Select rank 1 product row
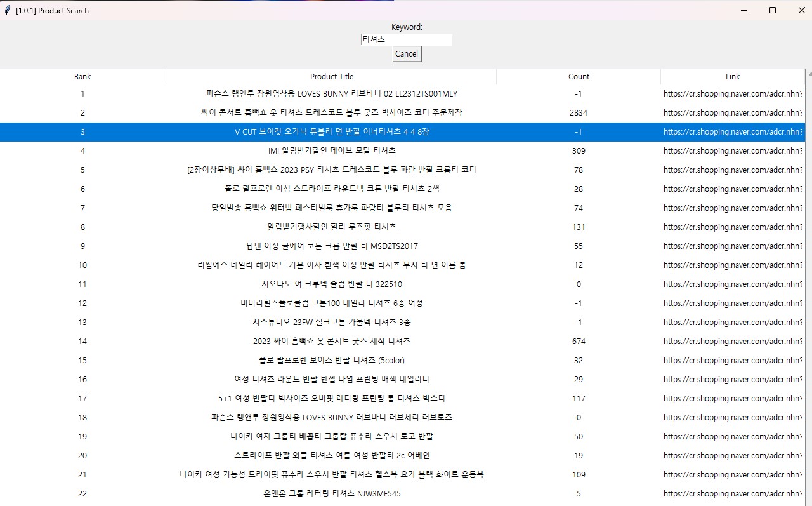The image size is (812, 506). click(x=332, y=94)
